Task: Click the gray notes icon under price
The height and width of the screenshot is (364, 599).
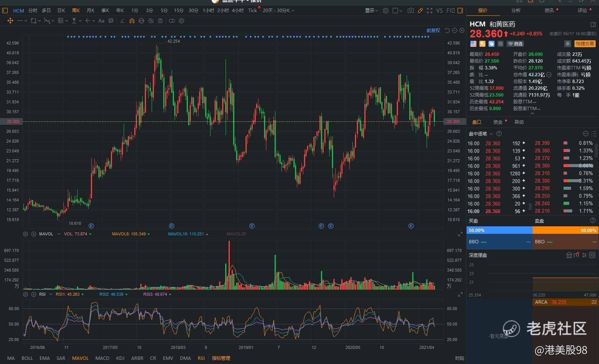Action: (501, 44)
